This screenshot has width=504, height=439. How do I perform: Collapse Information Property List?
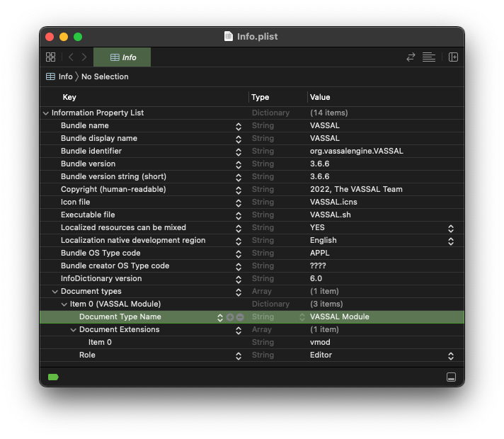click(46, 113)
